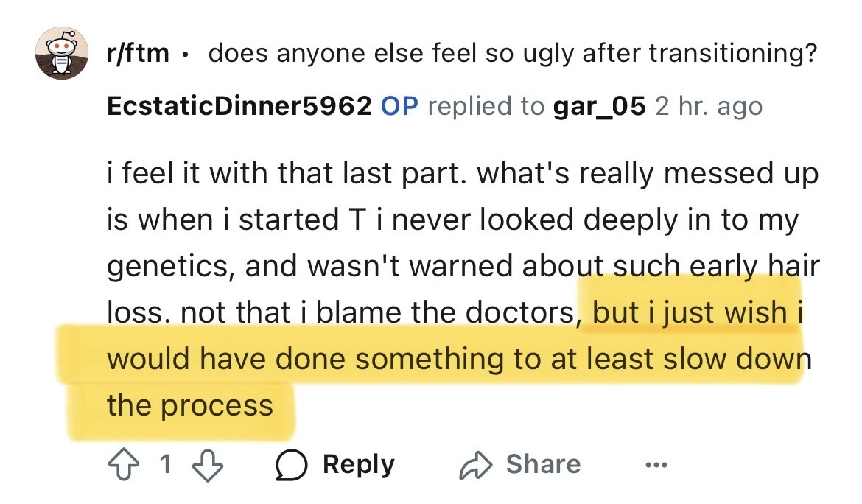The width and height of the screenshot is (862, 504).
Task: Click the word "genetics" in the comment
Action: 169,267
